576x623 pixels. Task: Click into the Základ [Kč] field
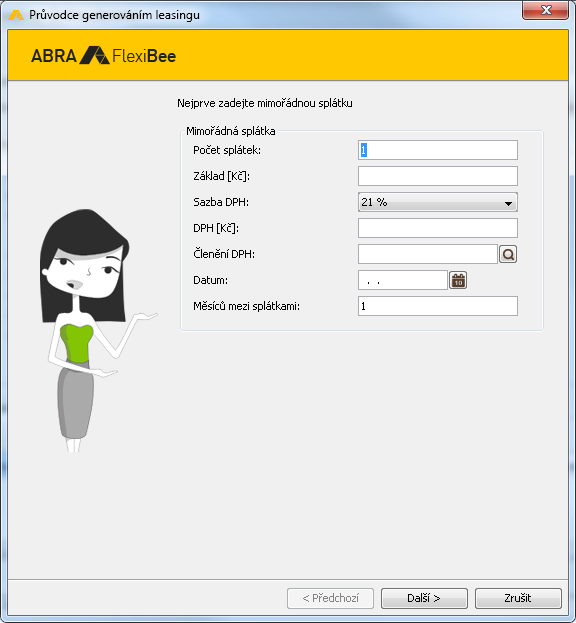pos(438,176)
